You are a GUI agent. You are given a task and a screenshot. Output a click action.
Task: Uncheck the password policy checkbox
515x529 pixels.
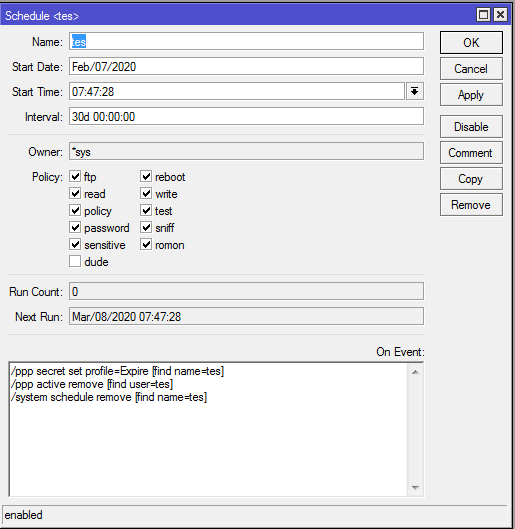(x=75, y=228)
